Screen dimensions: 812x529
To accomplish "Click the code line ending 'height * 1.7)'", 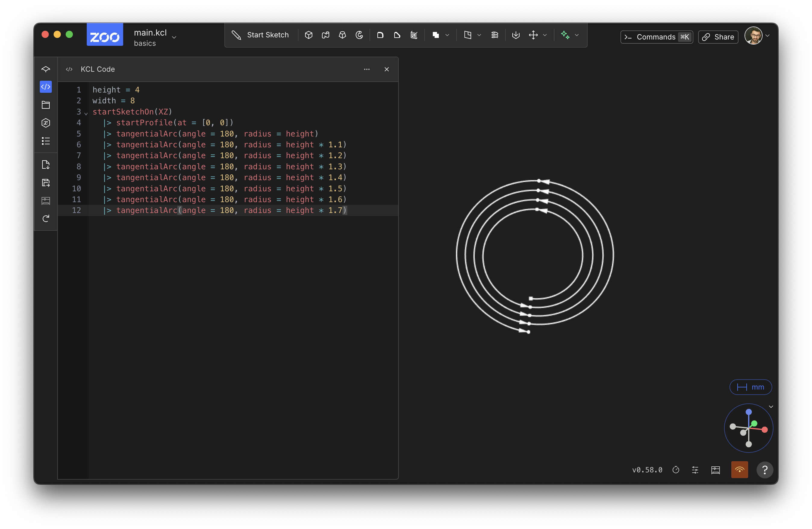I will pyautogui.click(x=225, y=210).
